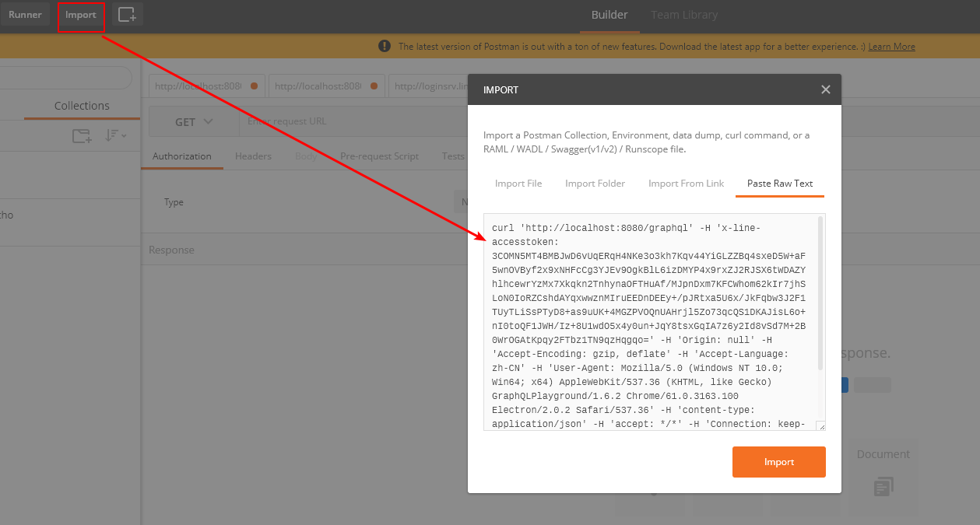Viewport: 980px width, 525px height.
Task: Click the new collection folder icon
Action: pyautogui.click(x=81, y=136)
